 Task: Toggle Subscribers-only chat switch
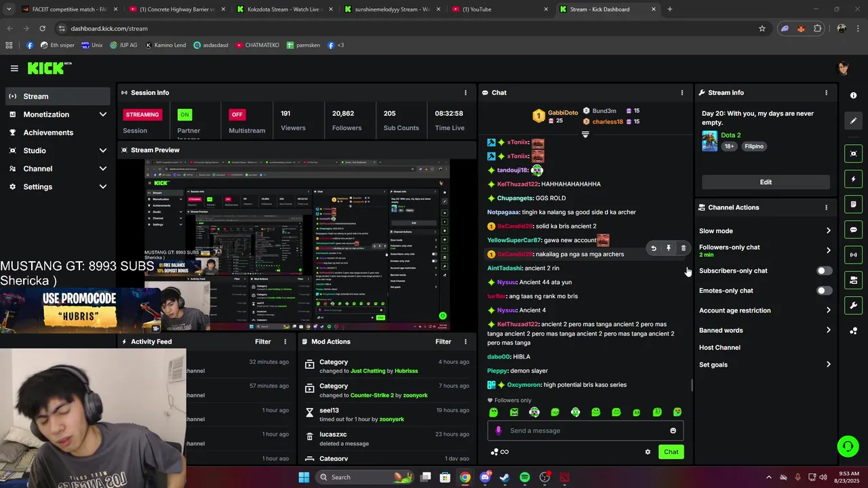(824, 270)
